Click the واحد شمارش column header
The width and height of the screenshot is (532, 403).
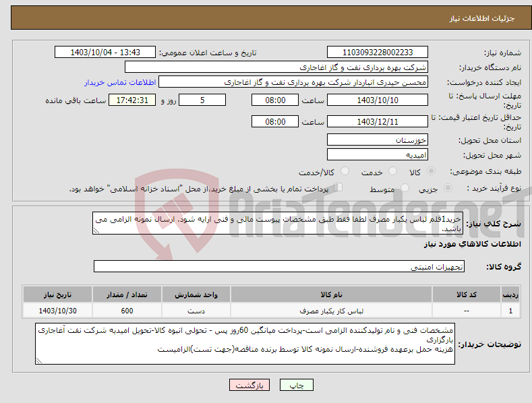pyautogui.click(x=196, y=294)
